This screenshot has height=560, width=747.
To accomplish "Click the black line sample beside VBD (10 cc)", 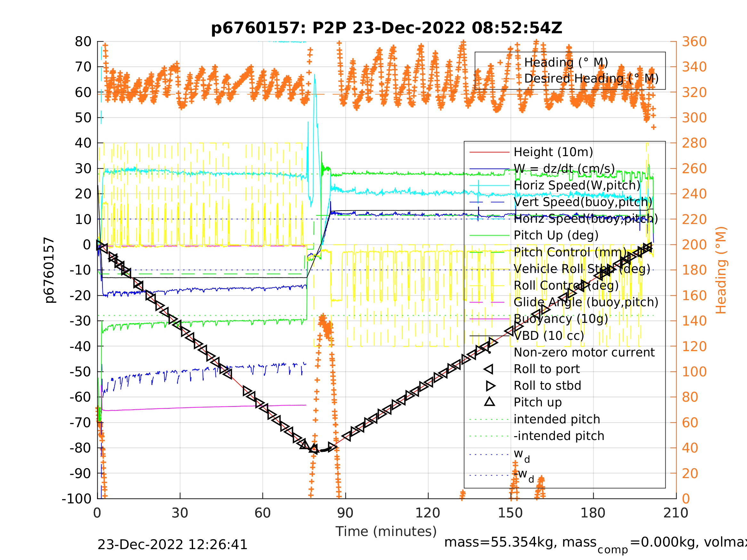I will click(489, 336).
